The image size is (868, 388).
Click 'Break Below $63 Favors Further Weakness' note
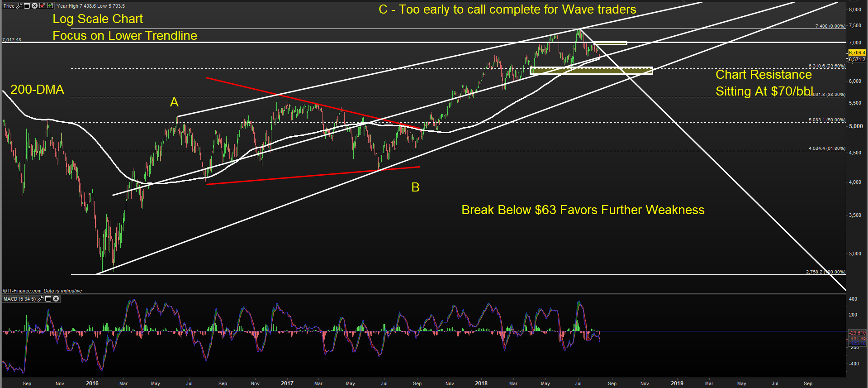pos(583,210)
